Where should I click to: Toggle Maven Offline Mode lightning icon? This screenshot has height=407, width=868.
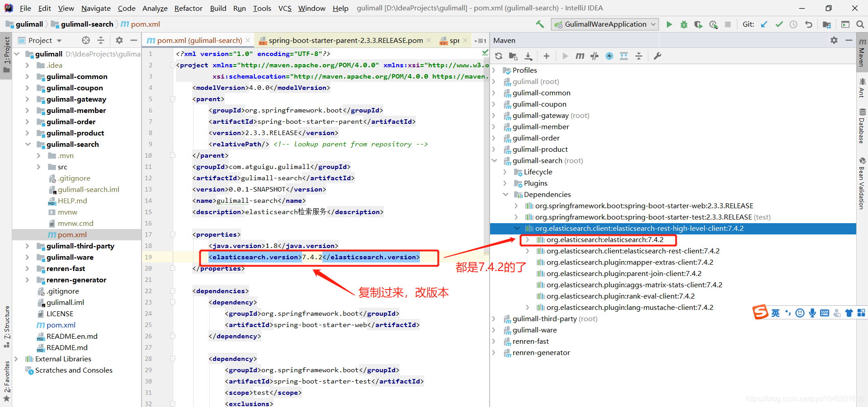point(609,56)
